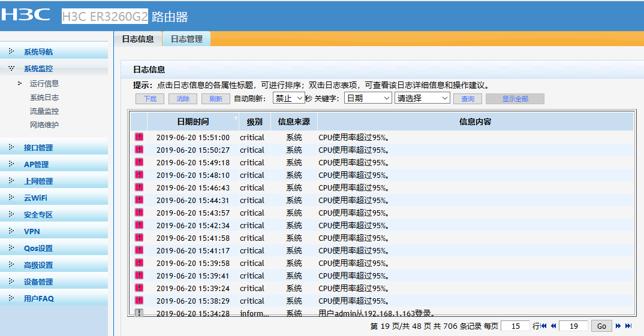Click the H3C ER3260G2 title text

105,16
